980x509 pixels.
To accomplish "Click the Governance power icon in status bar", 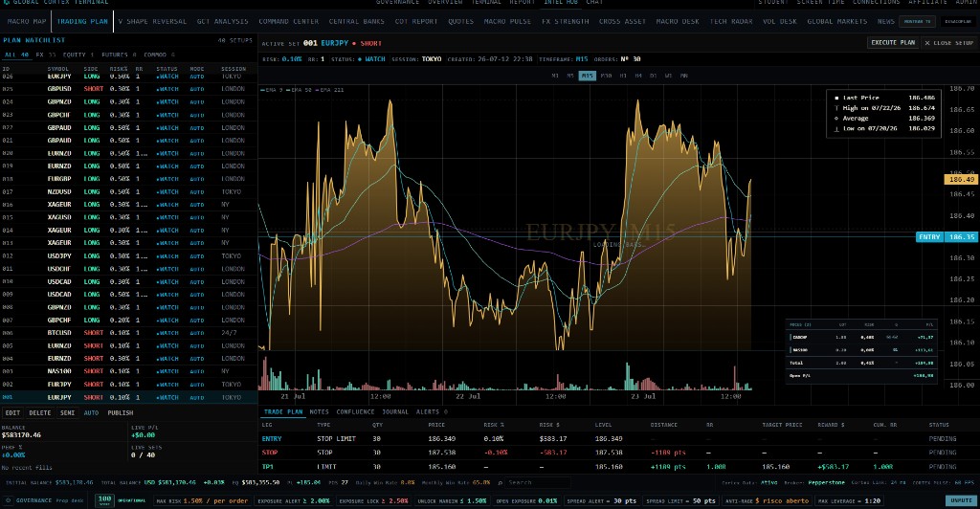I will pyautogui.click(x=8, y=500).
